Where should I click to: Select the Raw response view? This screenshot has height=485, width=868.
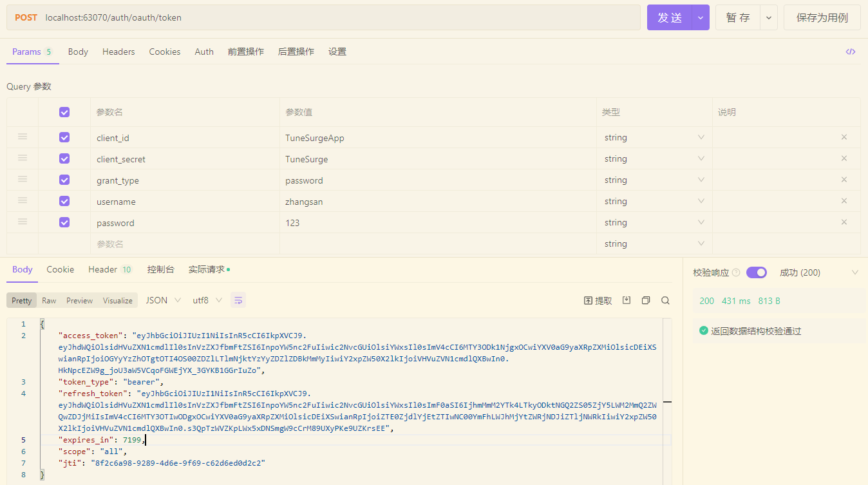click(x=49, y=301)
